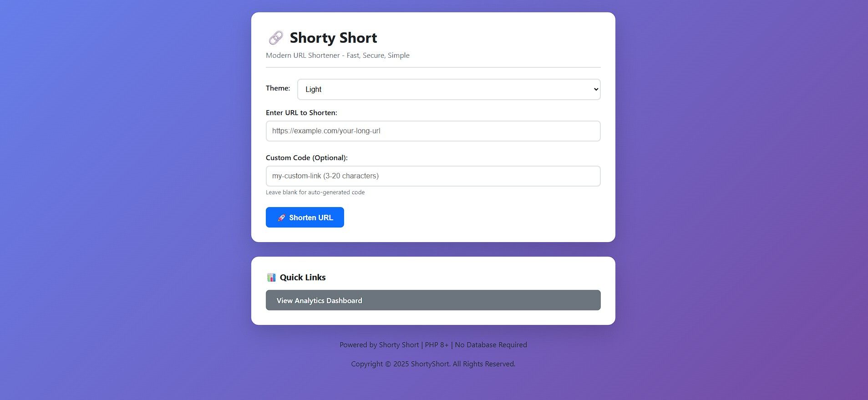Click the Shorty Short heading
The width and height of the screenshot is (868, 400).
click(x=333, y=38)
